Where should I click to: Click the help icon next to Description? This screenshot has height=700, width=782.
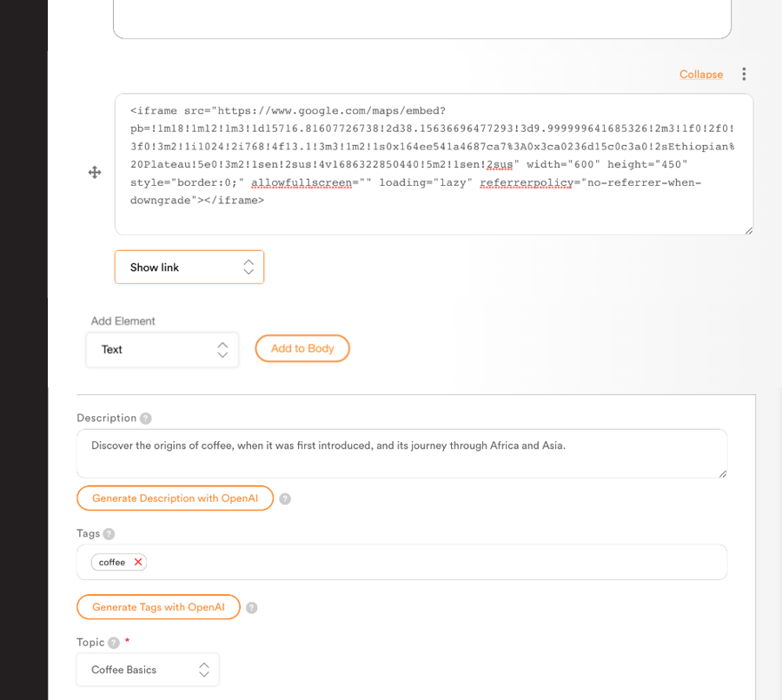pyautogui.click(x=145, y=418)
